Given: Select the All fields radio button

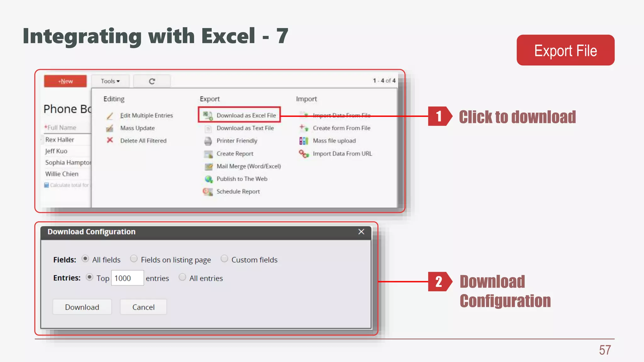Looking at the screenshot, I should coord(85,259).
